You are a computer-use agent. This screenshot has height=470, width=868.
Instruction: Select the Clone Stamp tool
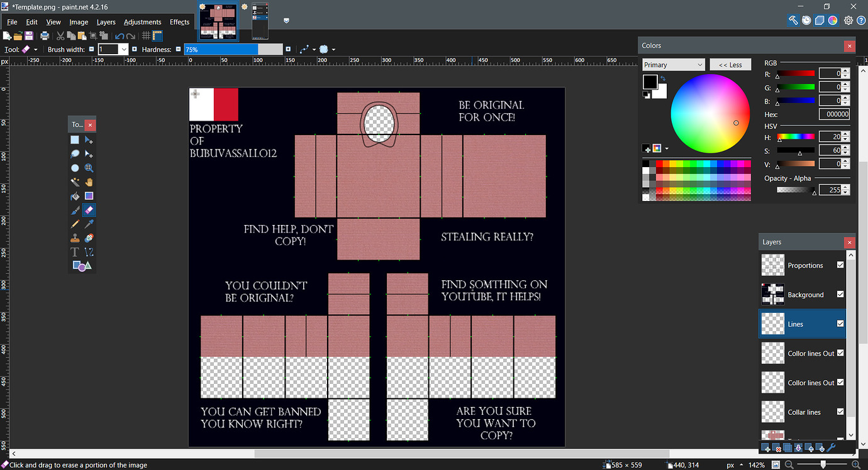click(75, 238)
